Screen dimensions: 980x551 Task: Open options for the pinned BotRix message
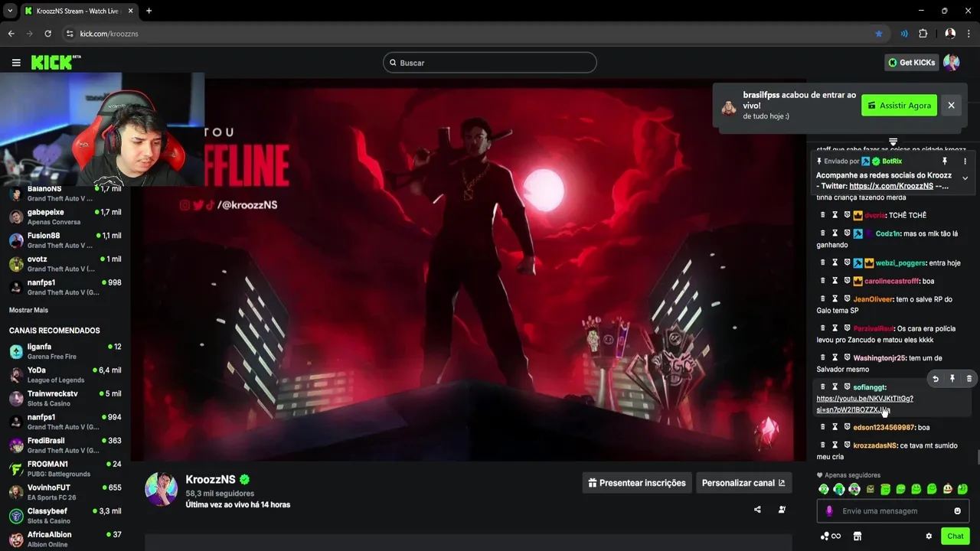965,161
